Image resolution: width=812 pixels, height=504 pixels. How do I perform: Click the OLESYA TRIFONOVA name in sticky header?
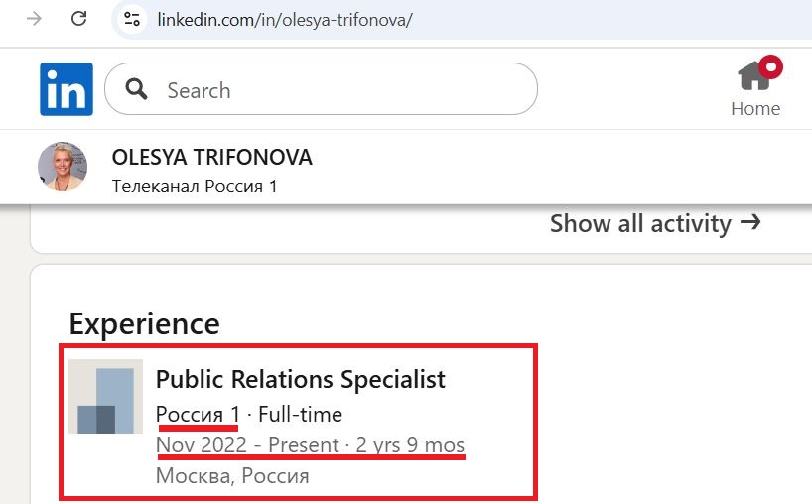point(211,158)
